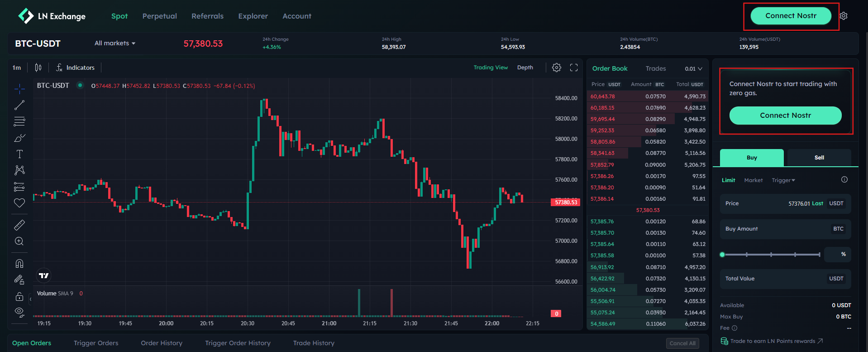
Task: Click the TradingView logo on chart
Action: (43, 275)
